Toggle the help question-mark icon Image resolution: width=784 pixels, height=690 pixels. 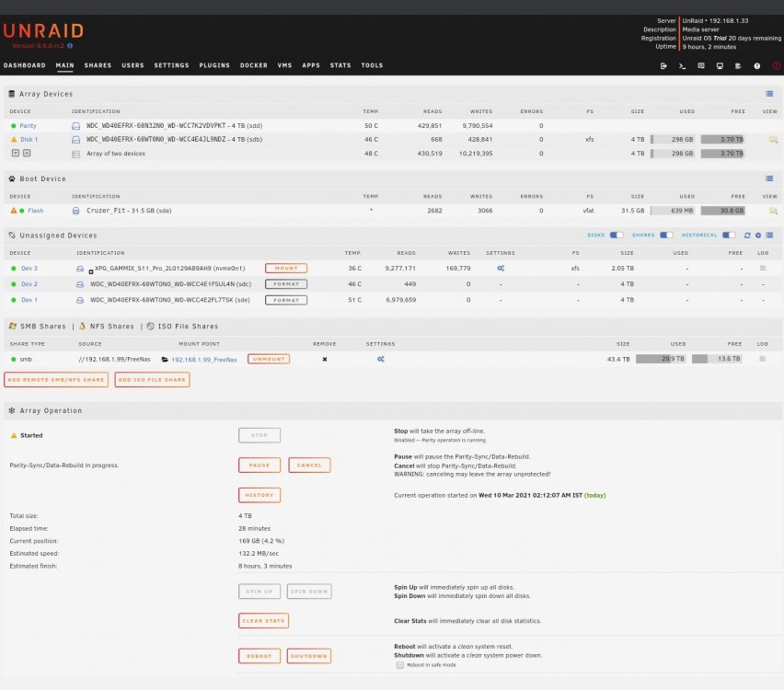pyautogui.click(x=757, y=66)
